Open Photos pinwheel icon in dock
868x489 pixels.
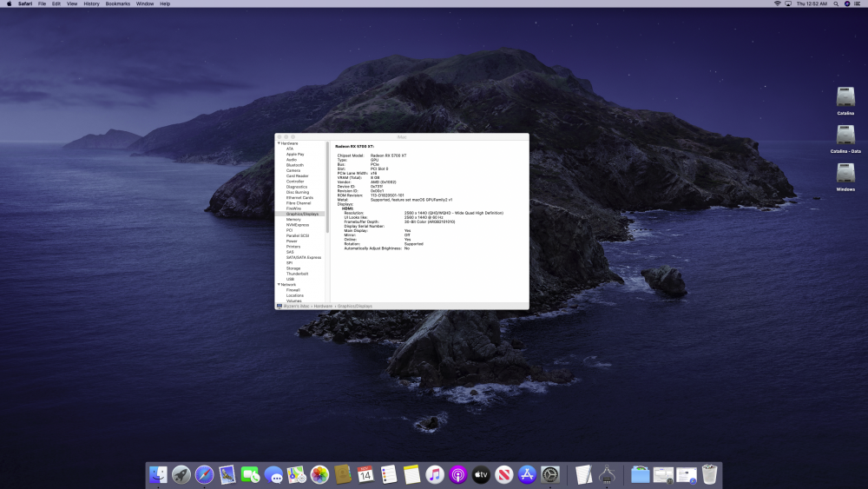click(x=319, y=474)
